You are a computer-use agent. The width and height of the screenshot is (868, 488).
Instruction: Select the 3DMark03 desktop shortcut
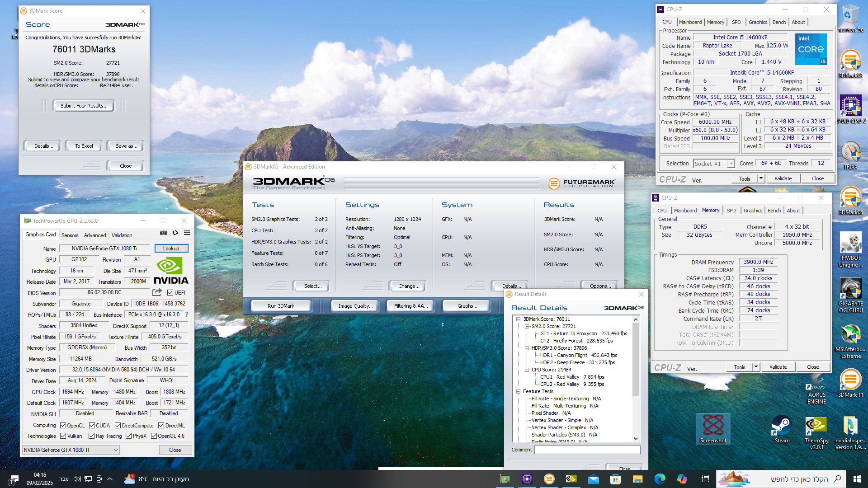[850, 64]
